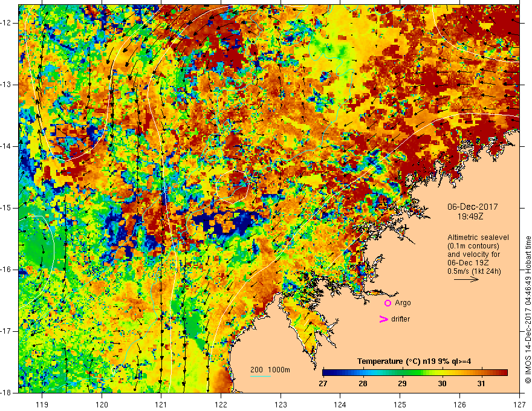The width and height of the screenshot is (532, 411).
Task: Click longitude label 120 on bottom axis
Action: [x=102, y=404]
